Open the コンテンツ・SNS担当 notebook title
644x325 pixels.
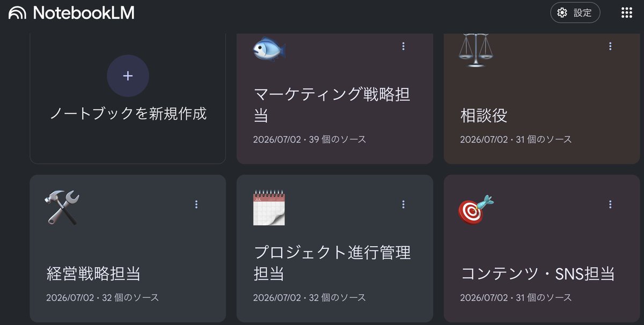pyautogui.click(x=538, y=274)
